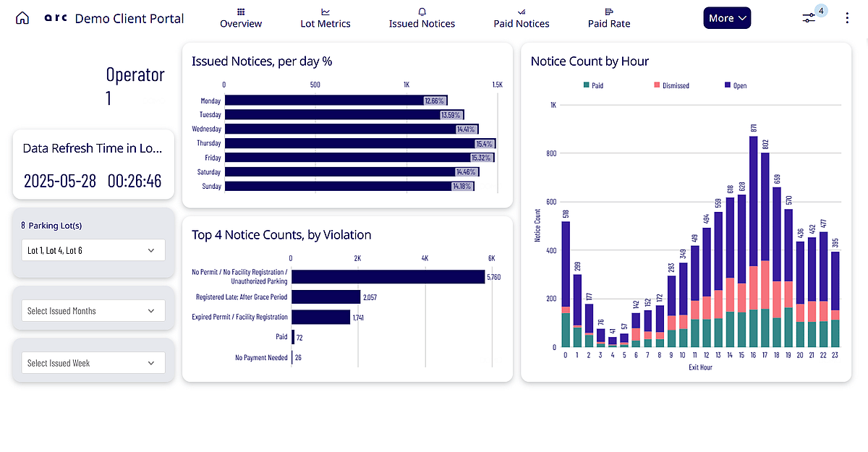The height and width of the screenshot is (452, 868).
Task: Click the home icon
Action: (x=22, y=19)
